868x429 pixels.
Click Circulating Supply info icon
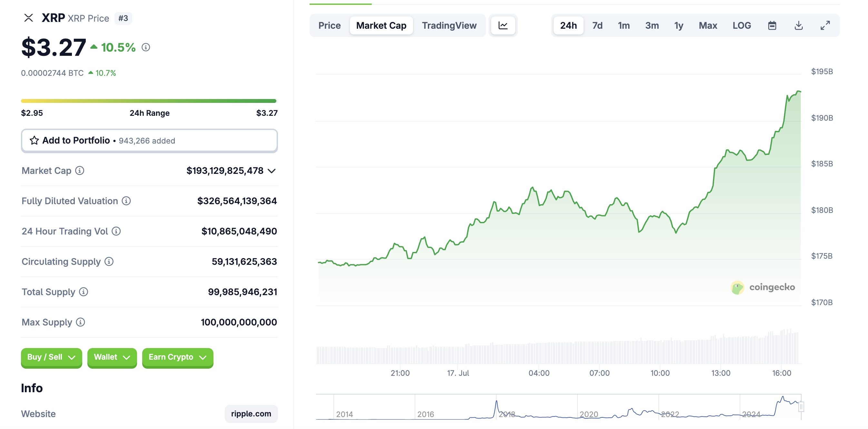[109, 262]
